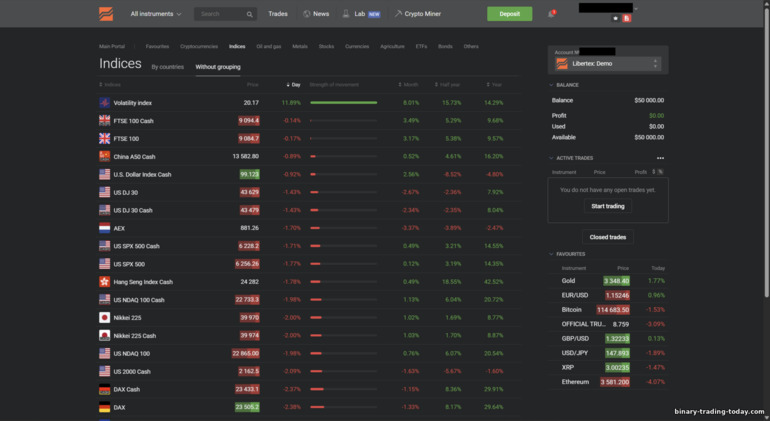Open the Cryptocurrencies category

click(199, 46)
